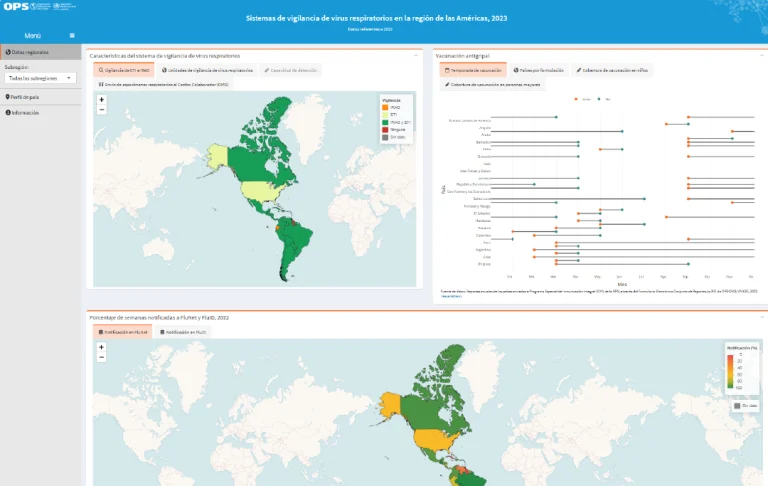Zoom in on the surveillance map
The width and height of the screenshot is (768, 486).
coord(102,100)
